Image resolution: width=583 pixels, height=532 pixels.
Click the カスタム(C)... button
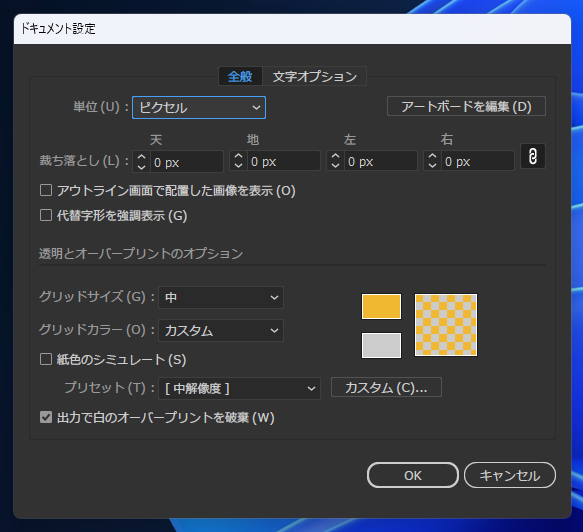tap(386, 387)
